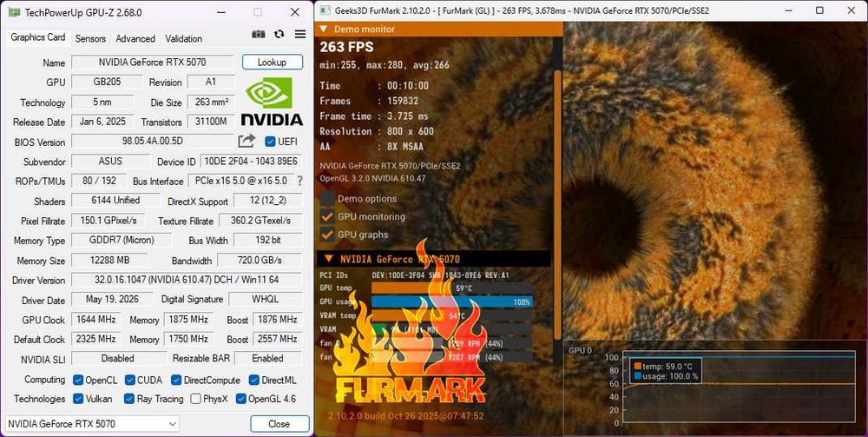The image size is (868, 437).
Task: Click the Die Size value 263 mm²
Action: [211, 102]
